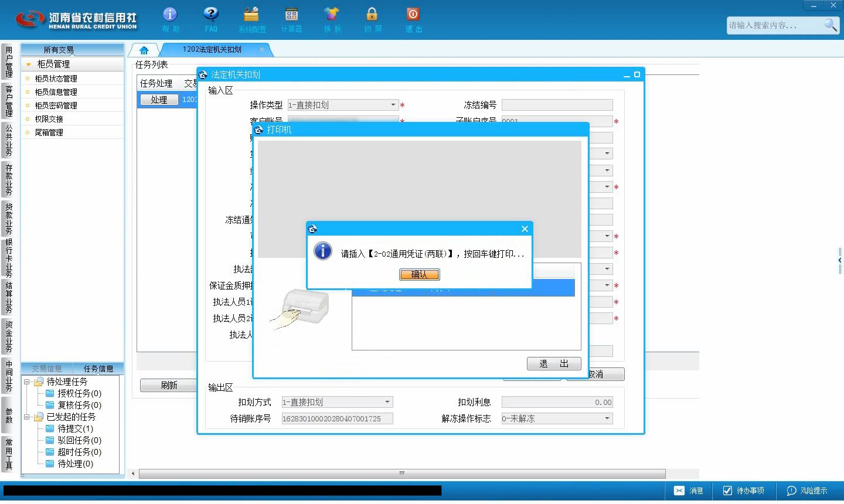Click 退出 in the printer dialog
Screen dimensions: 844x504
(x=554, y=363)
